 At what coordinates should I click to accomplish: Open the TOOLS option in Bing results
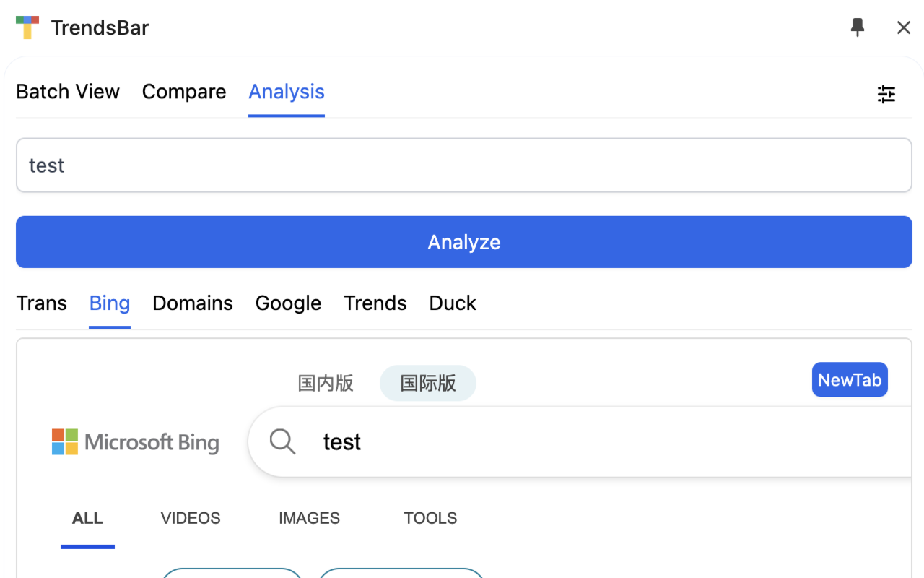click(430, 518)
